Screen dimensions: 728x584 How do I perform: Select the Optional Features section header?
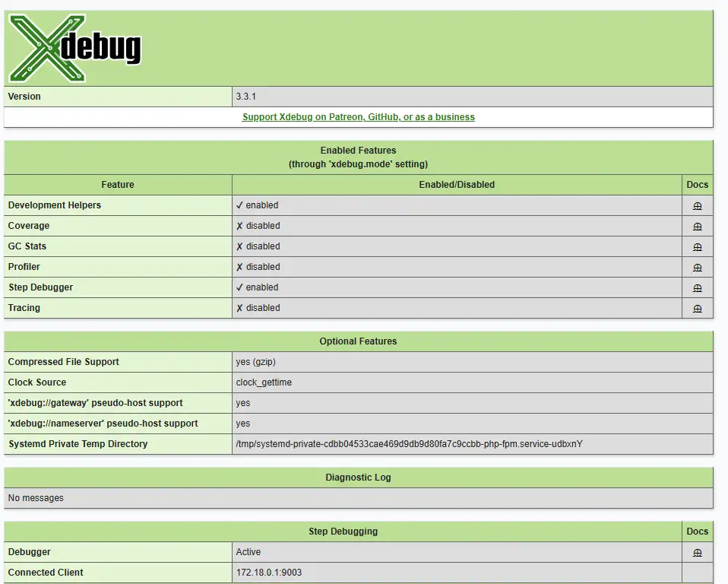pos(358,341)
